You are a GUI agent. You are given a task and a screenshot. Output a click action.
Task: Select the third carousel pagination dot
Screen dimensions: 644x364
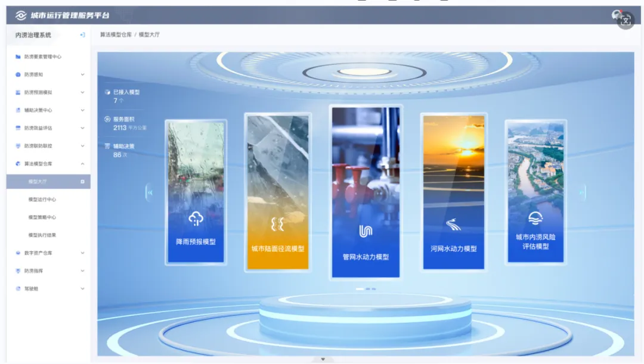point(374,289)
